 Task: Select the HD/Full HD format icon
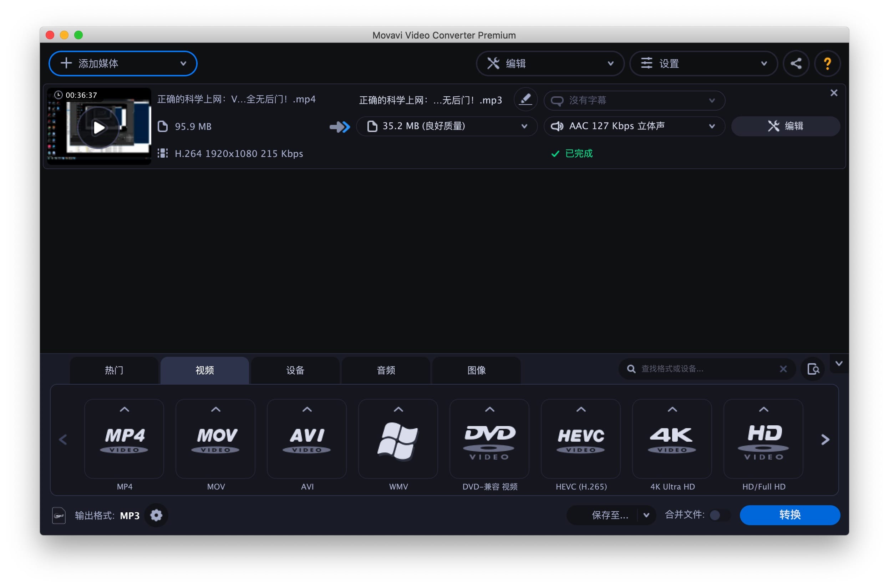(x=763, y=439)
